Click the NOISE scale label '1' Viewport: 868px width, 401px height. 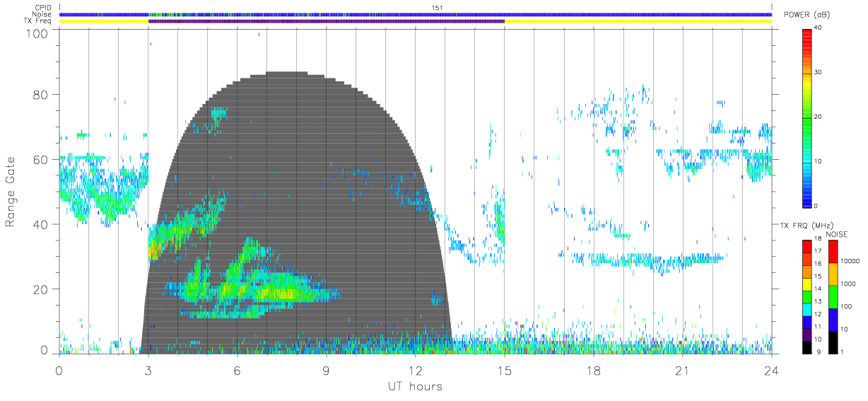point(843,351)
